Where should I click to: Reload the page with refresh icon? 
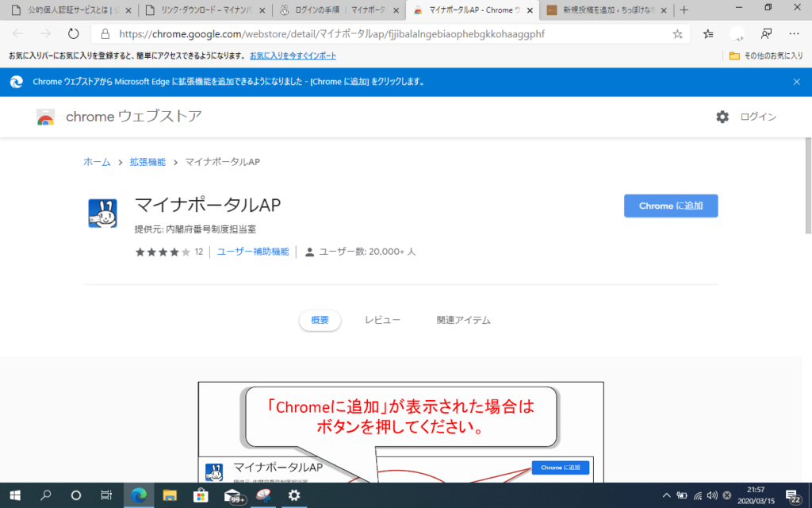tap(74, 33)
